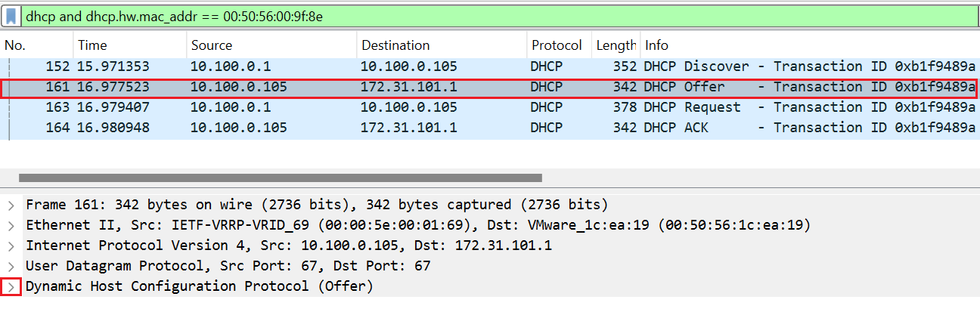
Task: Click the display filter bookmark icon
Action: pos(12,15)
